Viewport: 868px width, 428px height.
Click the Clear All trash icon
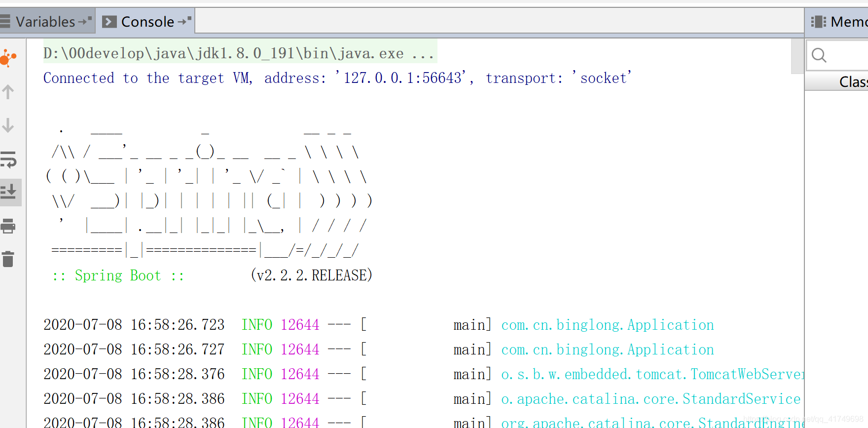8,259
